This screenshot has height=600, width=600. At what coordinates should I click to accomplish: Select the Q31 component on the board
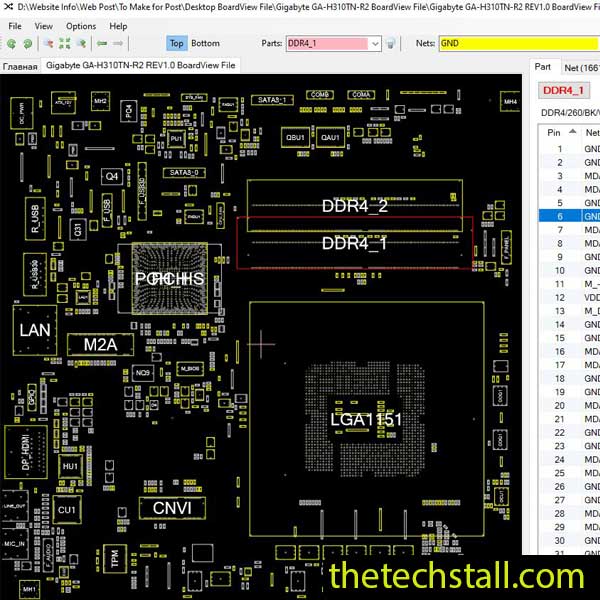pos(78,229)
